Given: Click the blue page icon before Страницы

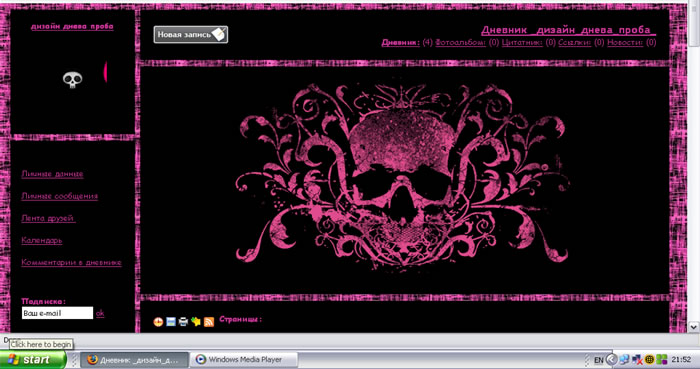Looking at the screenshot, I should (171, 322).
